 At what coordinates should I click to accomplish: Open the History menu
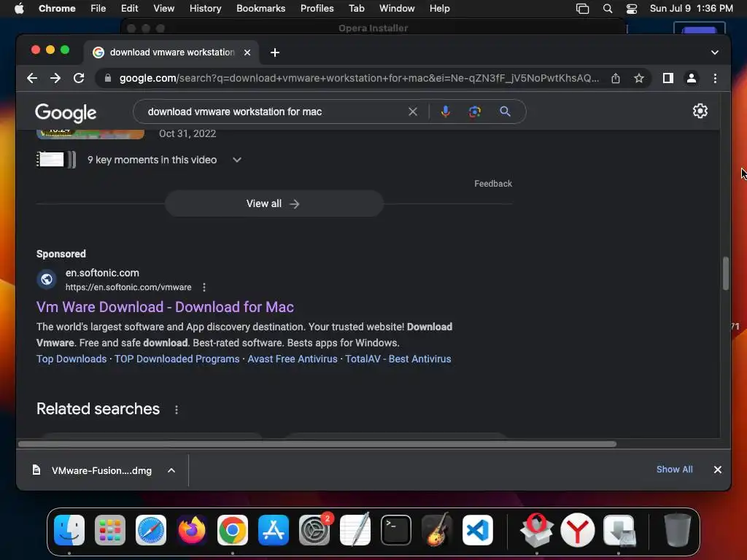pos(205,9)
